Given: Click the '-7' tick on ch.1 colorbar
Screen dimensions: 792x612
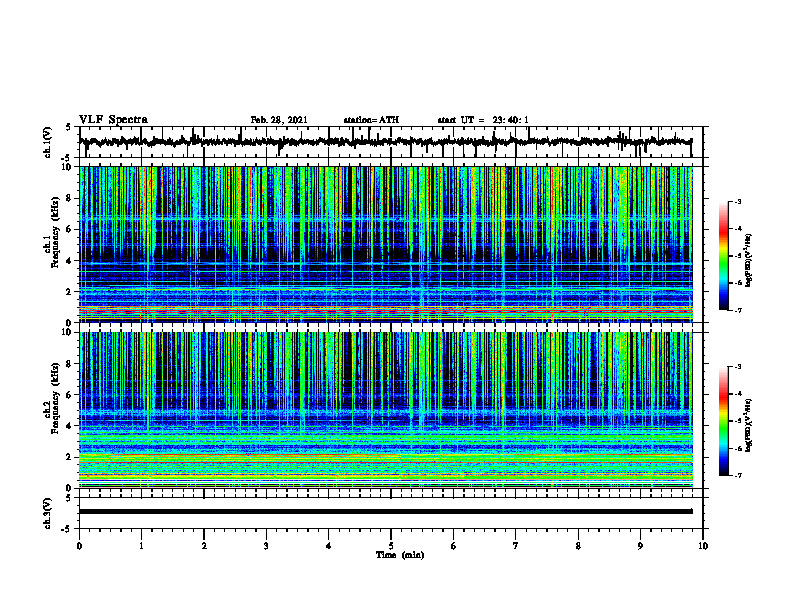Looking at the screenshot, I should click(x=738, y=310).
